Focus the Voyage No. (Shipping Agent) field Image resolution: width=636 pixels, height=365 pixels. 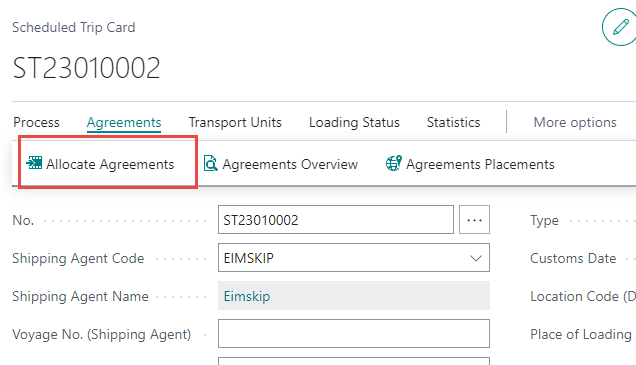[354, 333]
